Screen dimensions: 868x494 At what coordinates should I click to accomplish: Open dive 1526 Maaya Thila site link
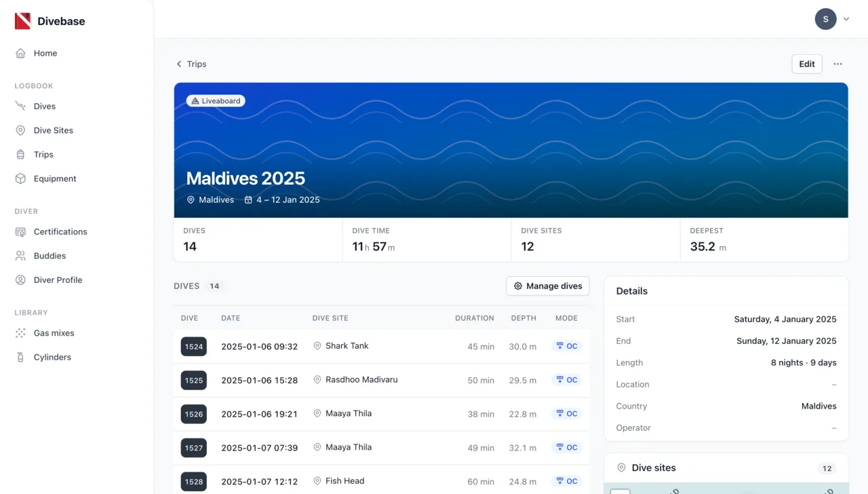(349, 414)
